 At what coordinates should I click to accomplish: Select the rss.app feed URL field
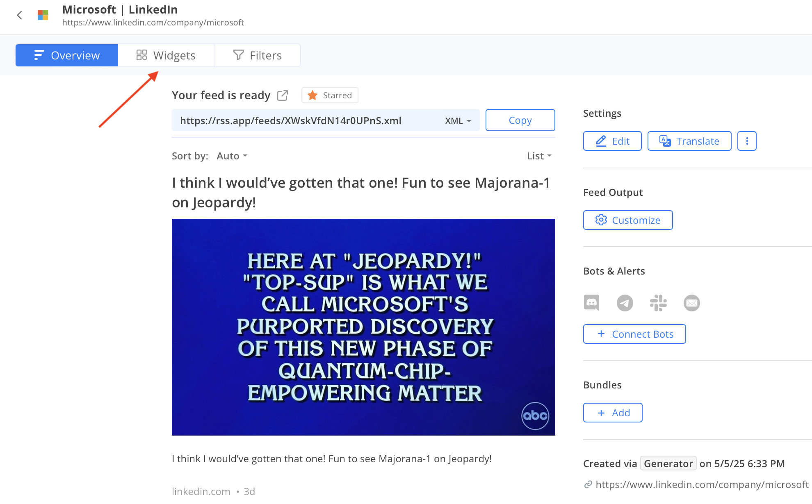pyautogui.click(x=326, y=120)
